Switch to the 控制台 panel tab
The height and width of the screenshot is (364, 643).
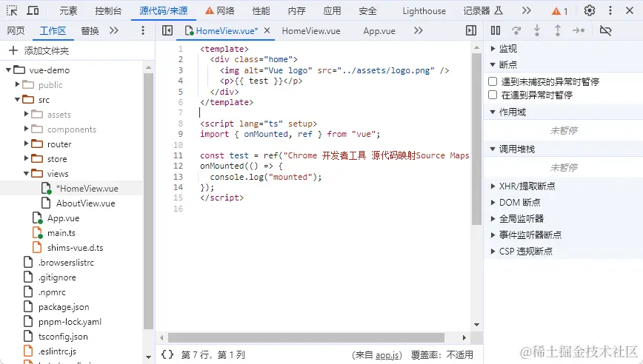[108, 11]
